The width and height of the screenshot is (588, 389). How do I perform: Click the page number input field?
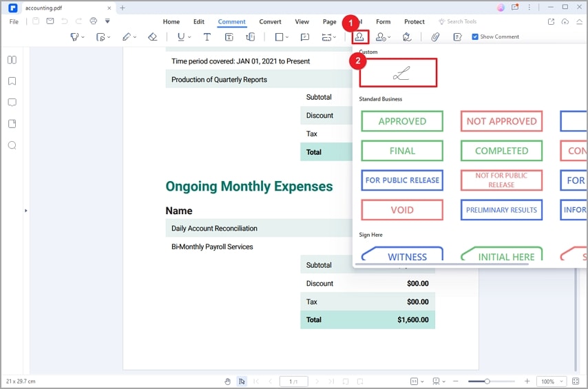(293, 381)
